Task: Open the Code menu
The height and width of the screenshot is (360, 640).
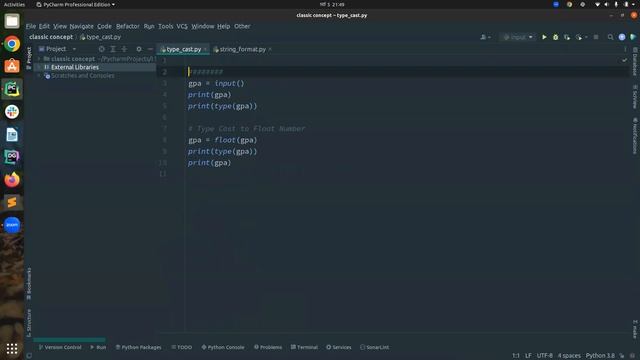Action: tap(104, 26)
